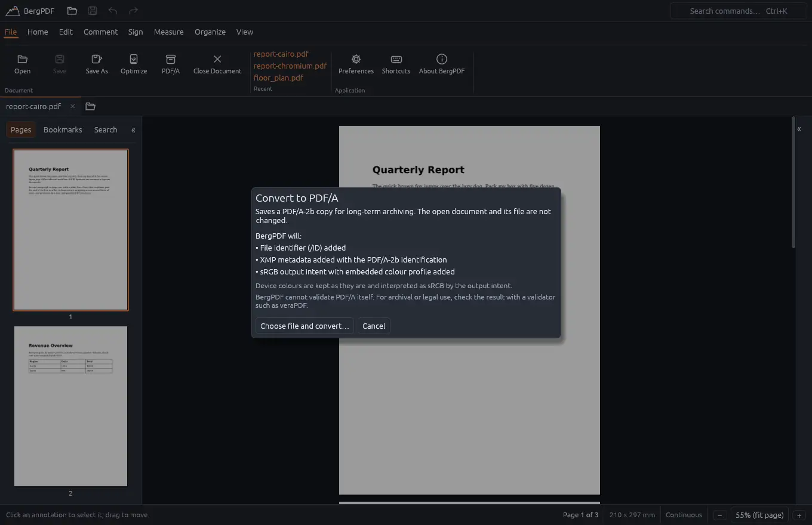
Task: Open the 55% (fit page) zoom dropdown
Action: (x=759, y=515)
